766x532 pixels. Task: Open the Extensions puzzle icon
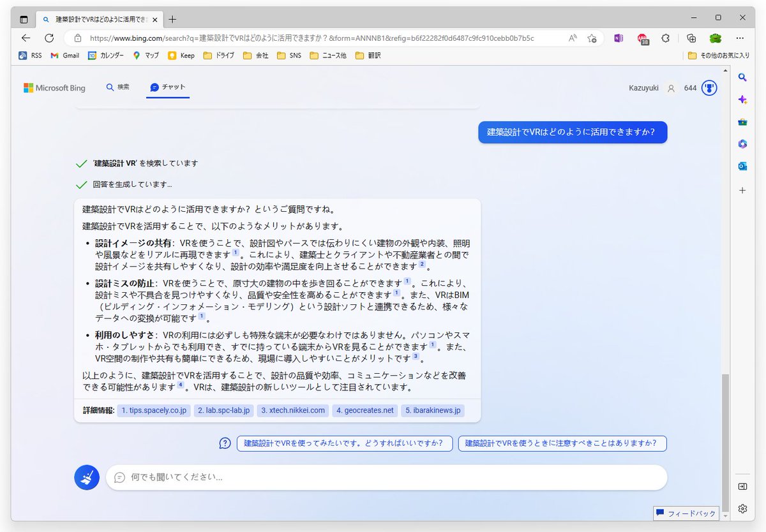click(665, 38)
